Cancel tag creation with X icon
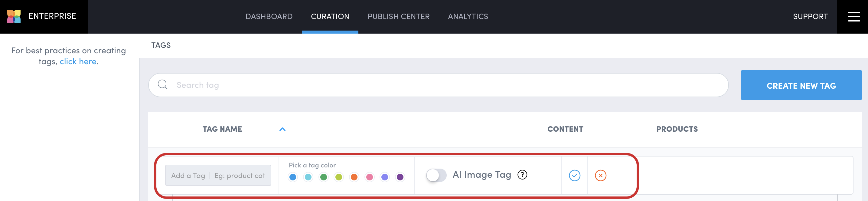Viewport: 868px width, 201px height. coord(600,175)
